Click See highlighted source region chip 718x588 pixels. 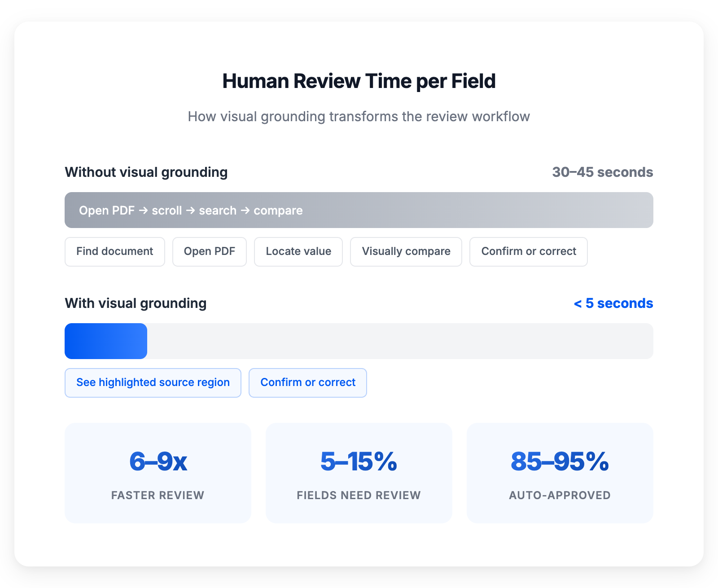153,383
